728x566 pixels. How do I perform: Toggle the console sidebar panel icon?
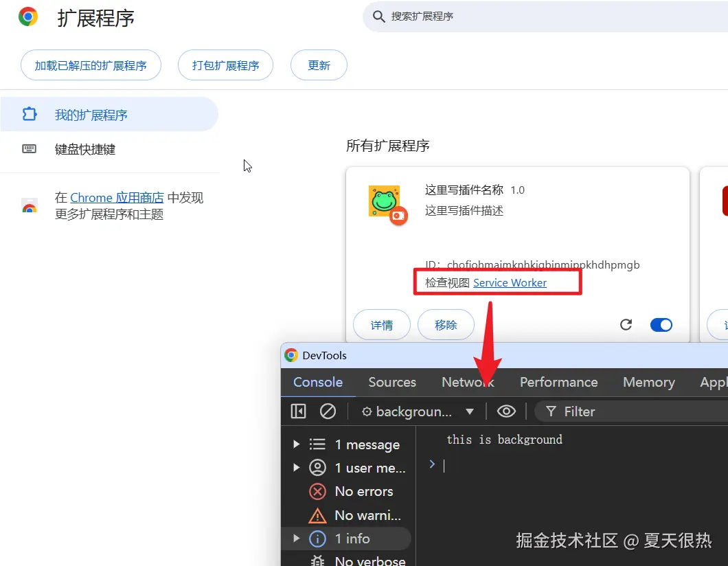point(298,411)
